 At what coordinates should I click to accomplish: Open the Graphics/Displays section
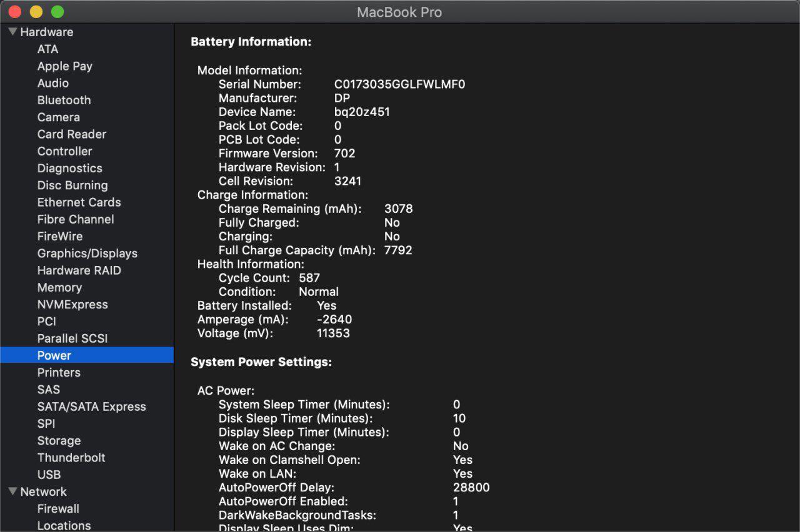click(87, 254)
